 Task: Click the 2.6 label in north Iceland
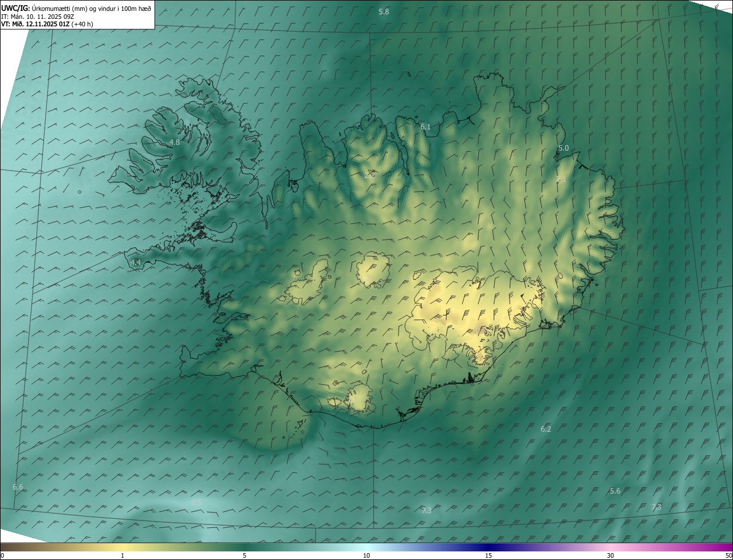369,175
